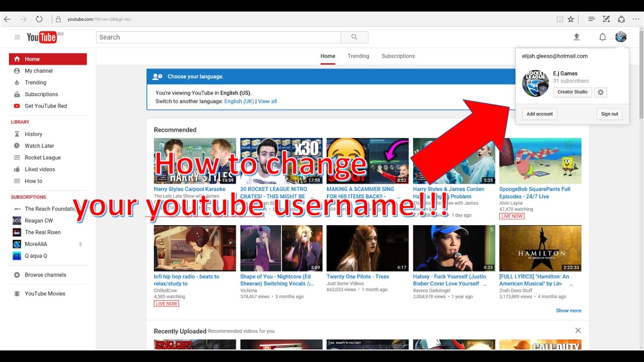Image resolution: width=644 pixels, height=362 pixels.
Task: Click the Creator Studio button
Action: tap(573, 93)
